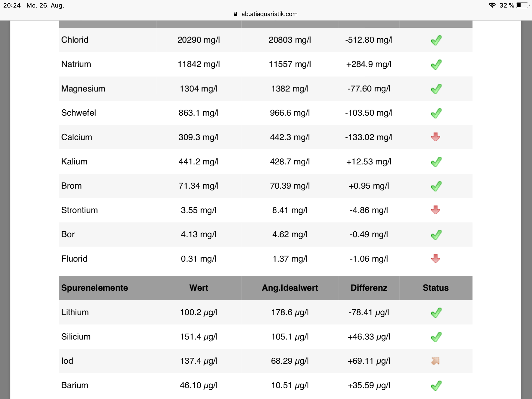532x399 pixels.
Task: Tap the Differenz column header
Action: point(369,288)
